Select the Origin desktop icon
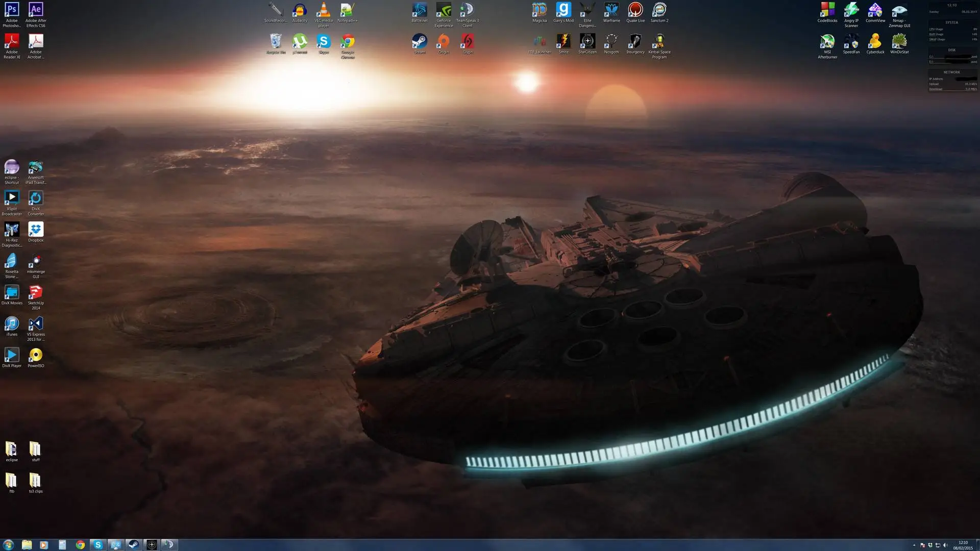Viewport: 980px width, 551px height. point(444,44)
